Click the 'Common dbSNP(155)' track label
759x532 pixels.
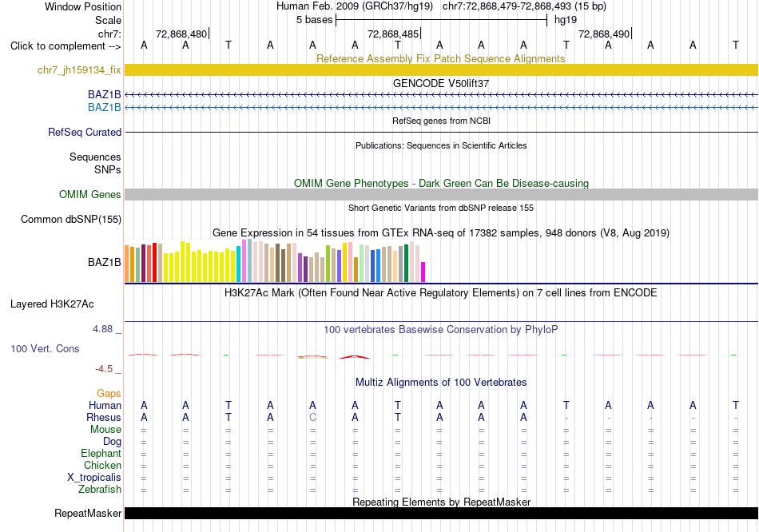70,220
